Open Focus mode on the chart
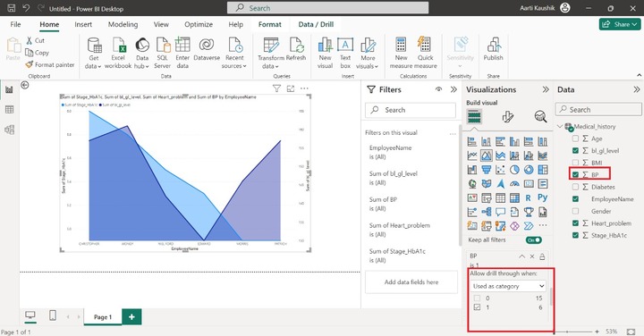The image size is (644, 336). click(291, 88)
